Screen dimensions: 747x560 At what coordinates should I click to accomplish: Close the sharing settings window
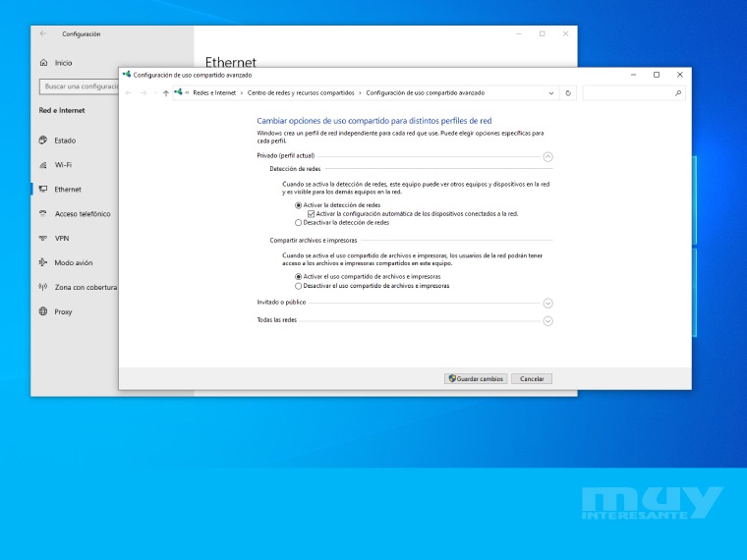coord(680,75)
